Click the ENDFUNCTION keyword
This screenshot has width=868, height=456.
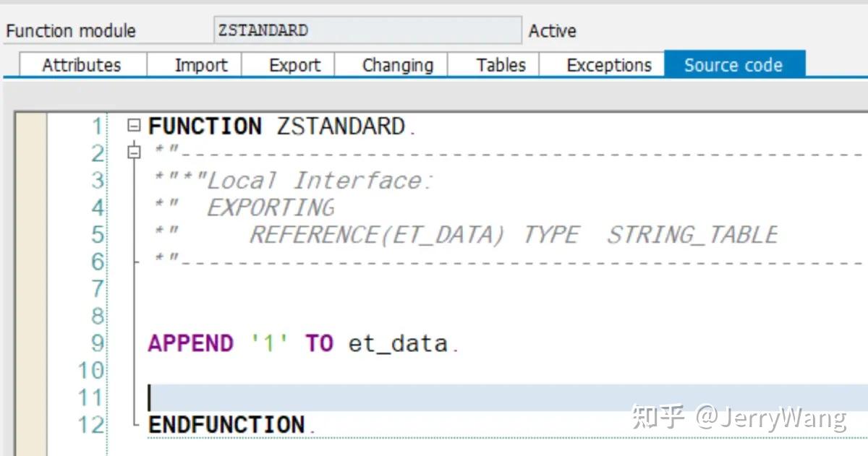click(x=226, y=424)
